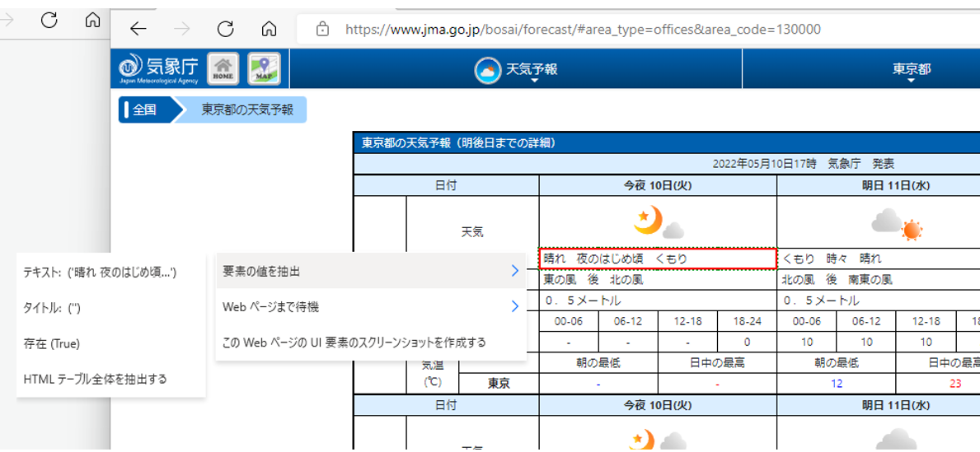The width and height of the screenshot is (980, 452).
Task: Click the 東京 row header cell
Action: tap(499, 384)
